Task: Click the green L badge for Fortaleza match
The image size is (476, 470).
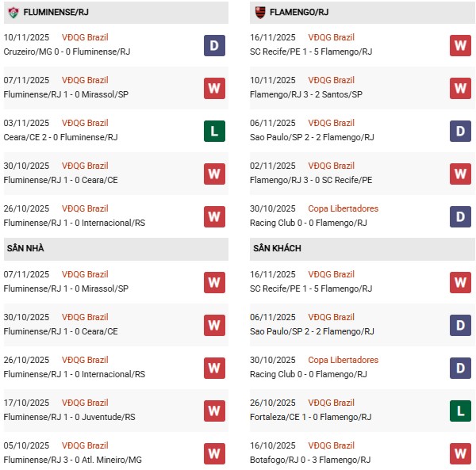Action: 460,411
